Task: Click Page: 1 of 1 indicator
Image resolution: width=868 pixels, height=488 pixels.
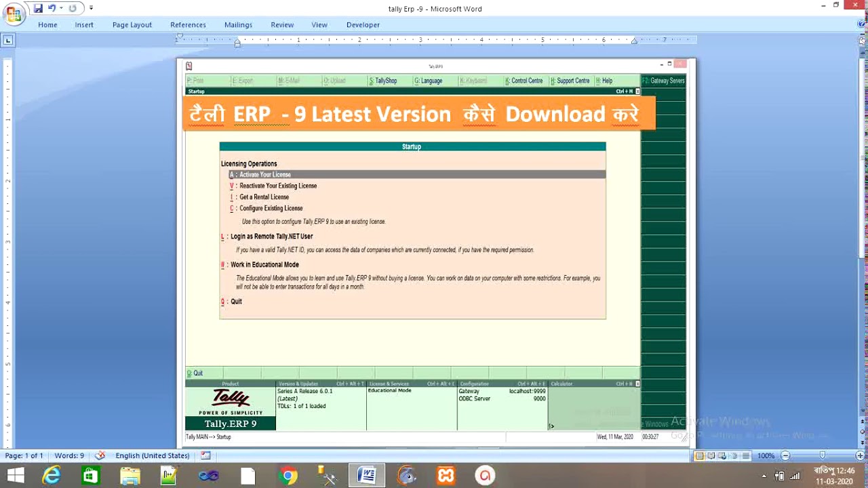Action: [x=24, y=455]
